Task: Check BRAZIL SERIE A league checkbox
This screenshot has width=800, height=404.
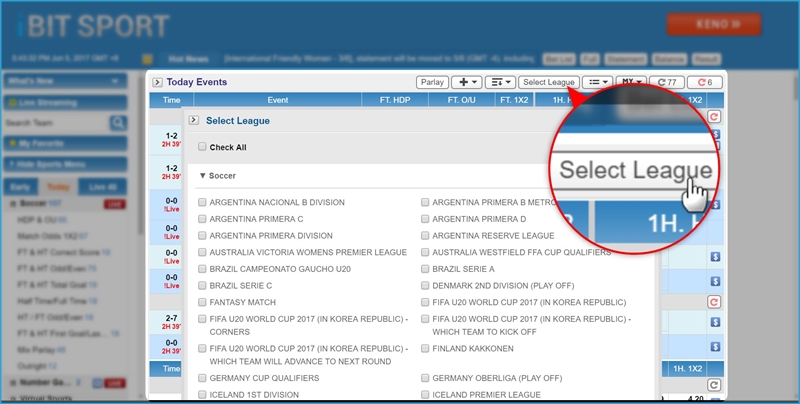Action: 425,269
